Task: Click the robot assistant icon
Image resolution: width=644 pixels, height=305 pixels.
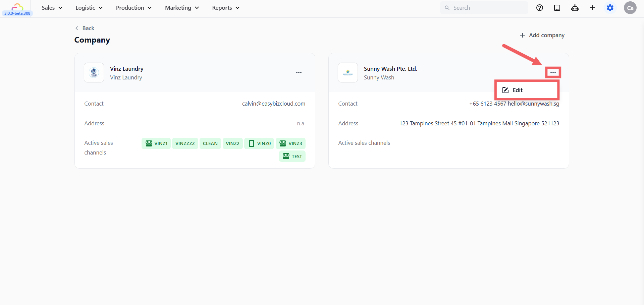Action: pyautogui.click(x=575, y=8)
